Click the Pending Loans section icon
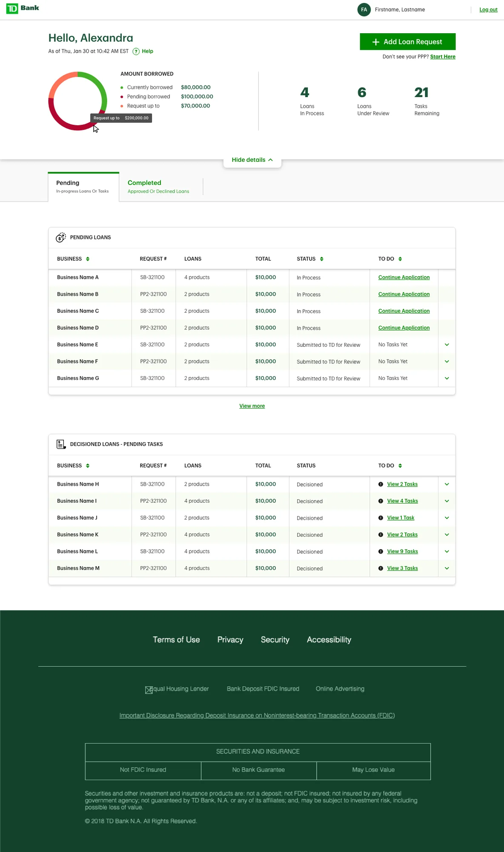 click(x=61, y=237)
